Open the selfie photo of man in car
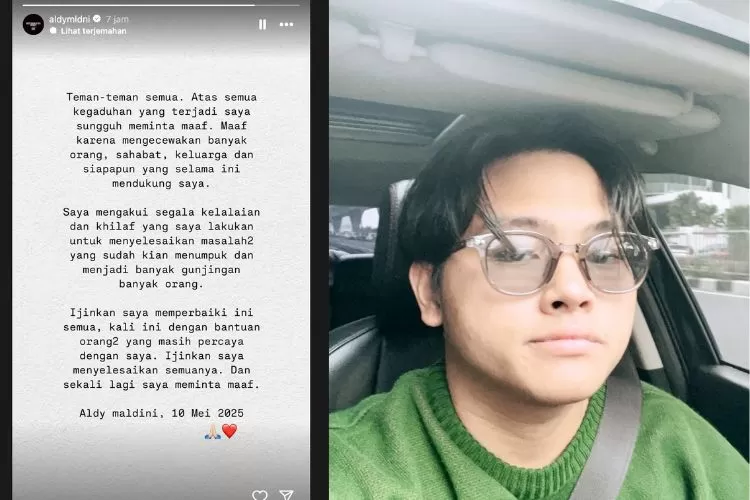Viewport: 750px width, 500px height. tap(539, 250)
